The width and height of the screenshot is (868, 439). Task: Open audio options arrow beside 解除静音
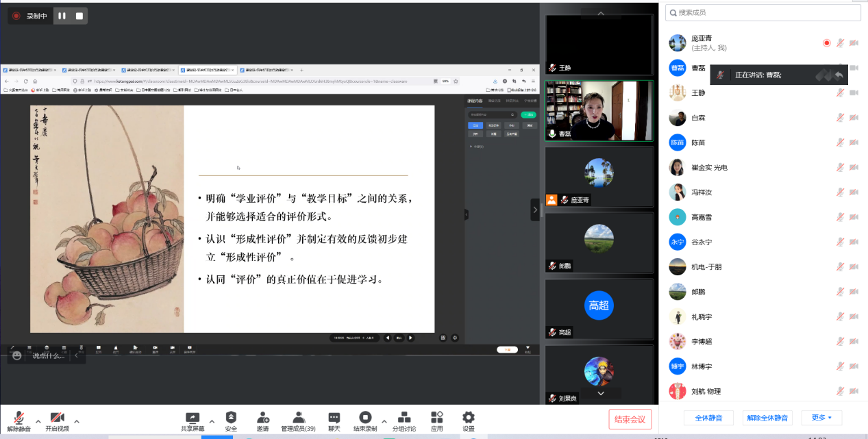[x=38, y=421]
